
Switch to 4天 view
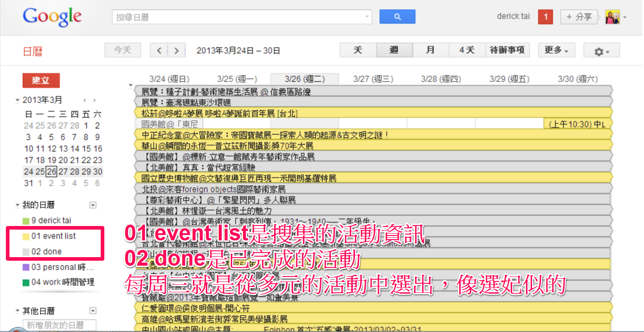[x=467, y=50]
